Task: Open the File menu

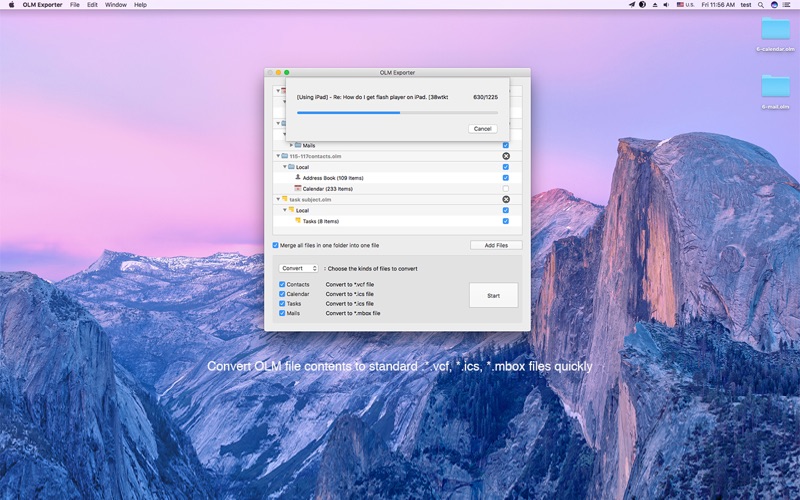Action: pos(74,5)
